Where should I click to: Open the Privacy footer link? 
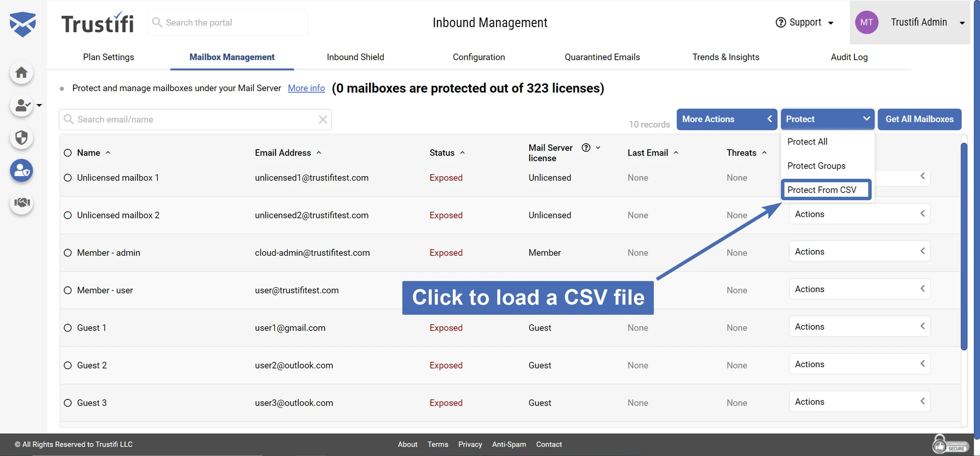click(470, 445)
